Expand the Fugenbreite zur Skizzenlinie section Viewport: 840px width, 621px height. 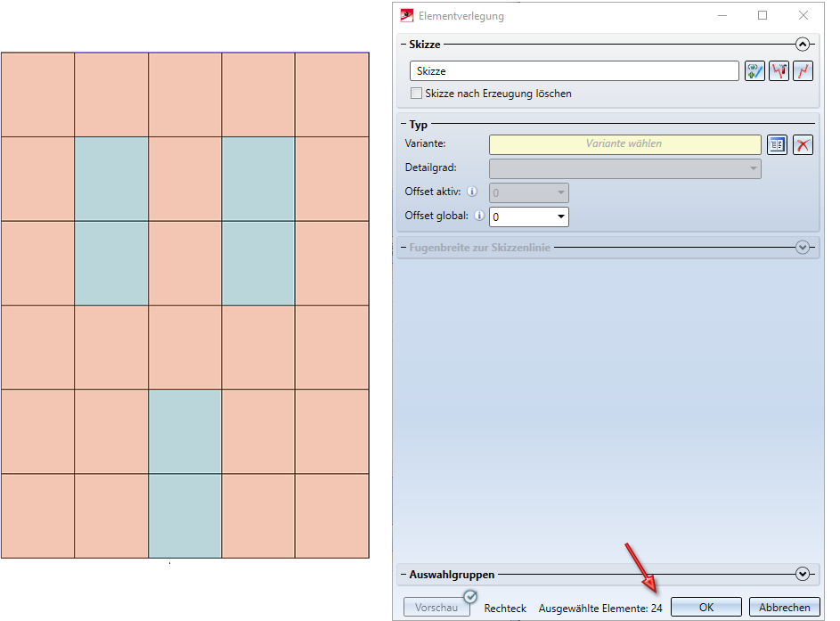click(x=802, y=247)
